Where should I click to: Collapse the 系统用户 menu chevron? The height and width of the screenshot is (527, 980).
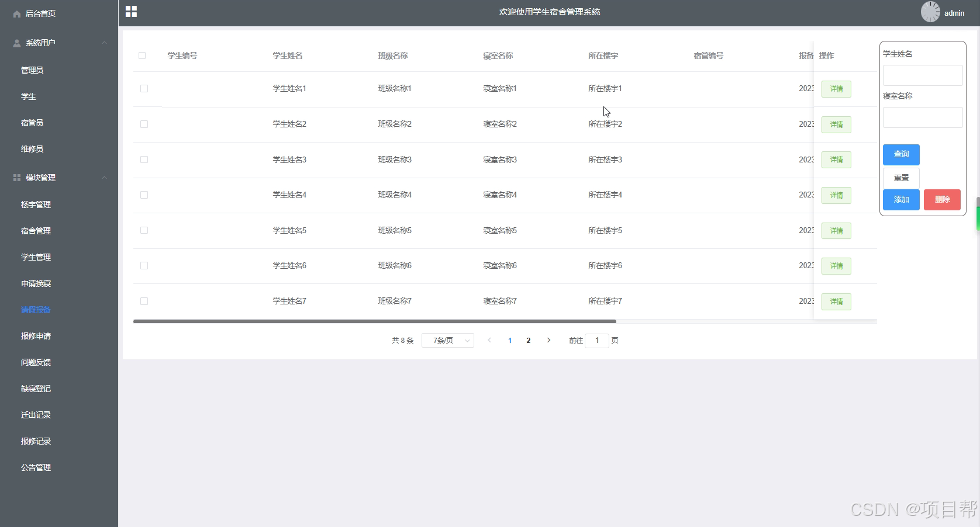[105, 43]
